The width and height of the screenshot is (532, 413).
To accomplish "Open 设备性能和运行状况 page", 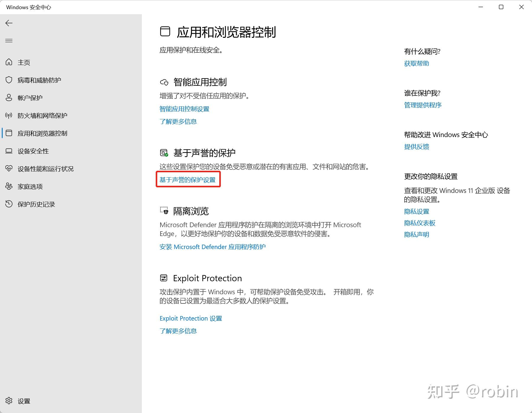I will click(x=46, y=169).
